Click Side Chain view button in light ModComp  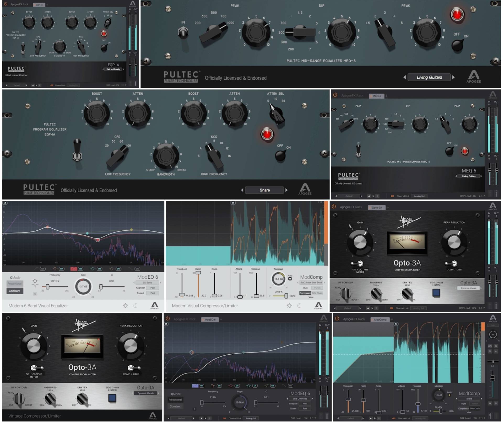click(317, 293)
